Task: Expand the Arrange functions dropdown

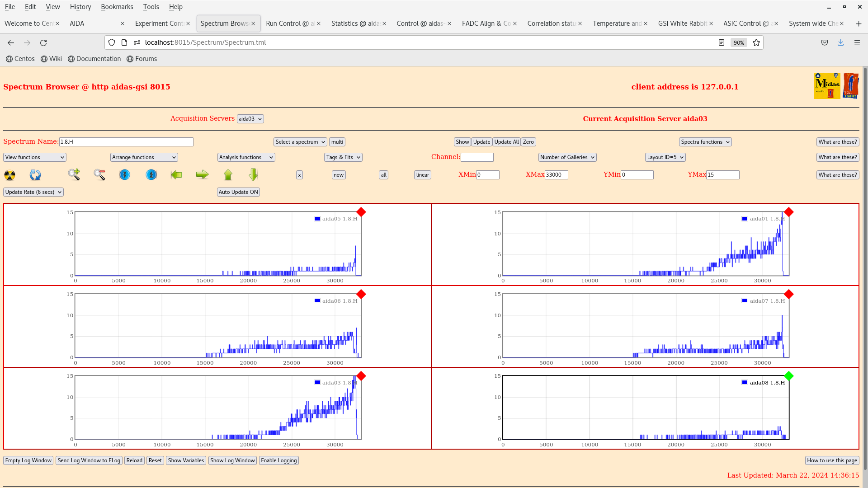Action: coord(144,157)
